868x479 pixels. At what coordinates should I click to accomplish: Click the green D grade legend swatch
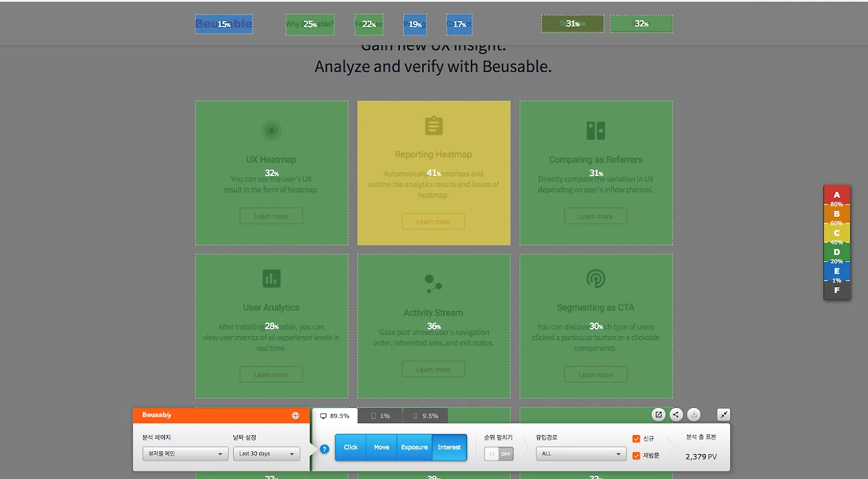point(837,252)
